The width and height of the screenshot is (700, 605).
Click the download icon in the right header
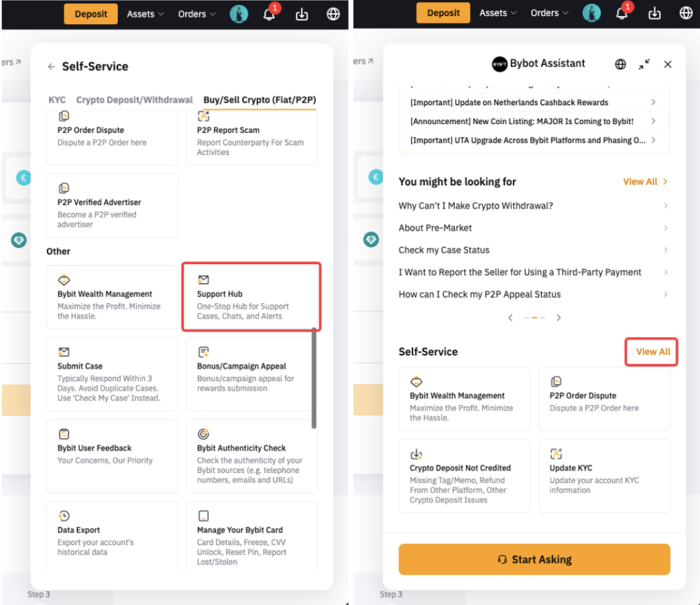(654, 13)
